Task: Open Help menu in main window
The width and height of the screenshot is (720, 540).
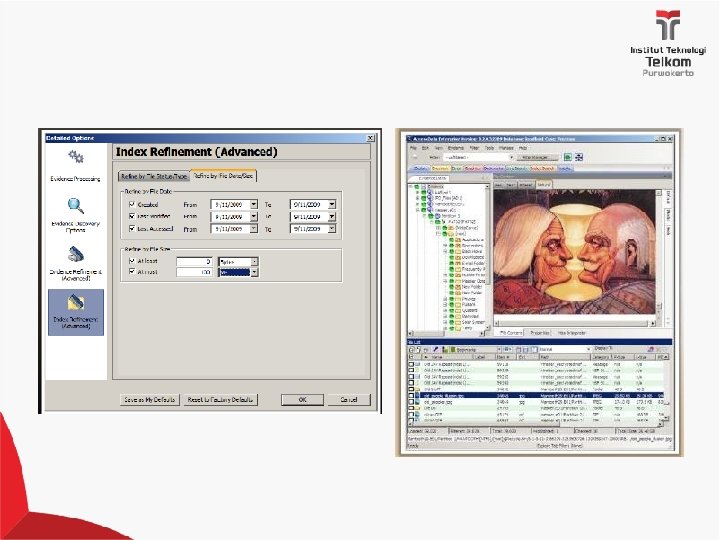Action: click(x=523, y=148)
